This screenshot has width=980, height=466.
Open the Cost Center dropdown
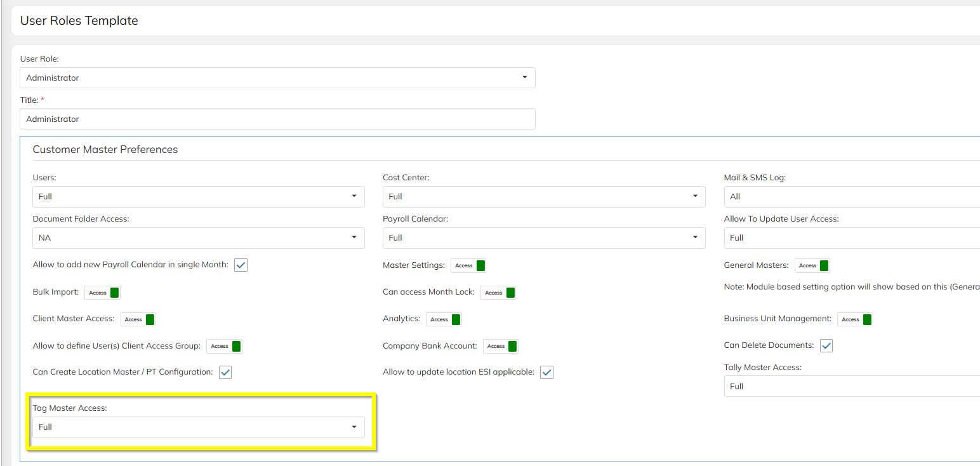click(543, 197)
